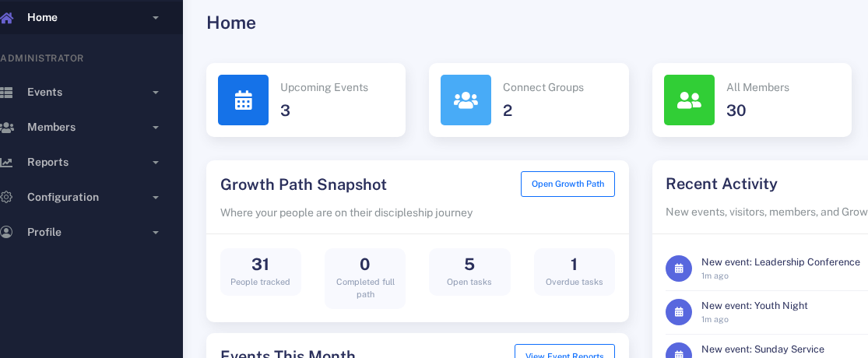
Task: Click the blue calendar icon on the Upcoming Events card
Action: click(x=243, y=100)
